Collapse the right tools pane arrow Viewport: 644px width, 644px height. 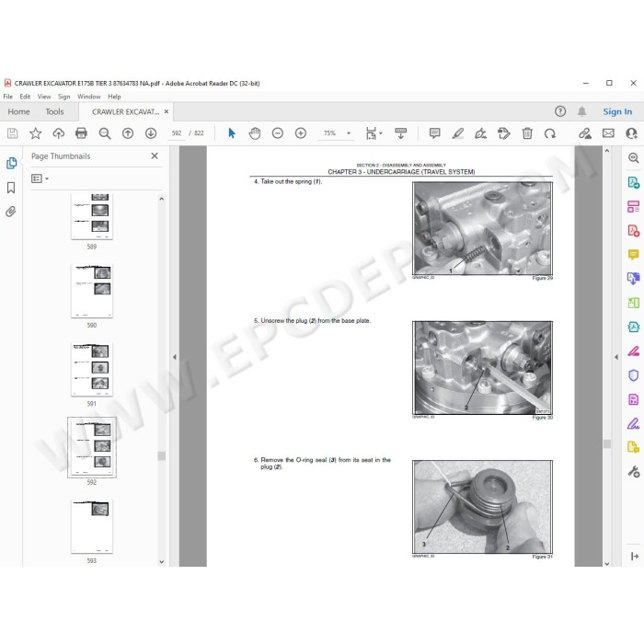616,357
